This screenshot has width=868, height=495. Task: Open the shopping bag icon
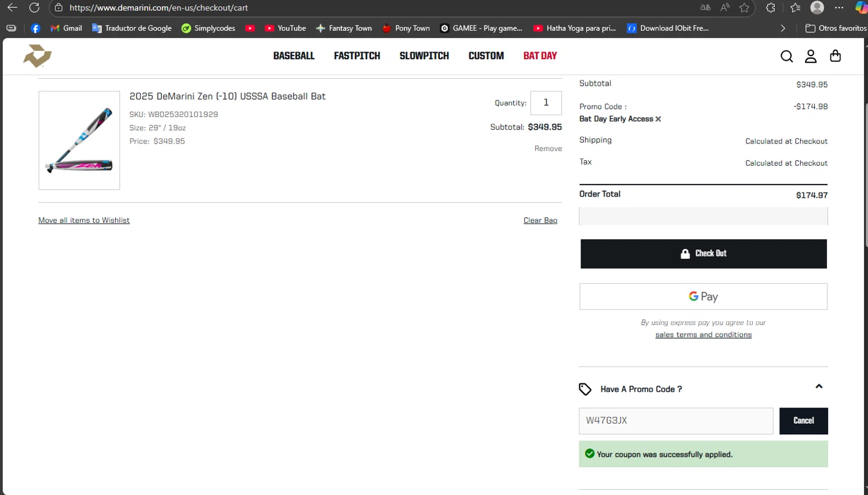[835, 56]
